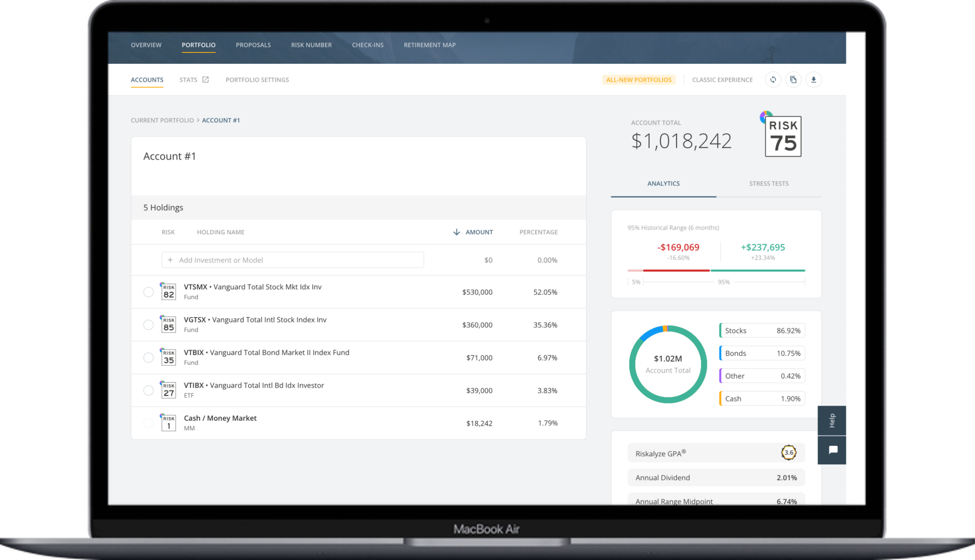
Task: Click the Stats external link icon
Action: pos(205,80)
